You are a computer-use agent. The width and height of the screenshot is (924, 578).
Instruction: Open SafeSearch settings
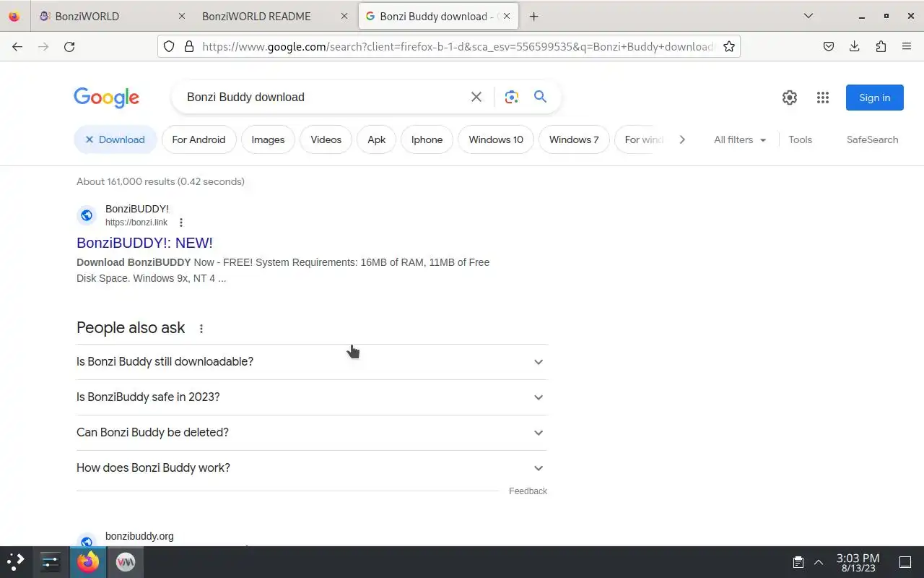tap(872, 139)
